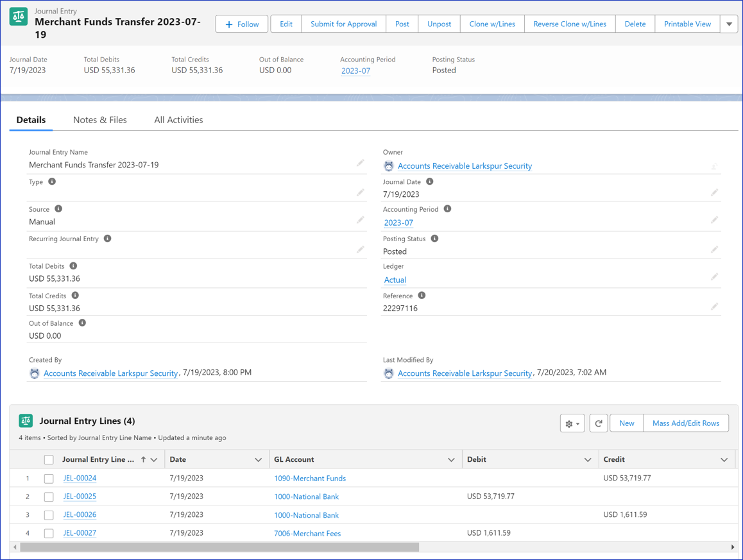This screenshot has height=560, width=743.
Task: Switch to the Details tab
Action: tap(31, 120)
